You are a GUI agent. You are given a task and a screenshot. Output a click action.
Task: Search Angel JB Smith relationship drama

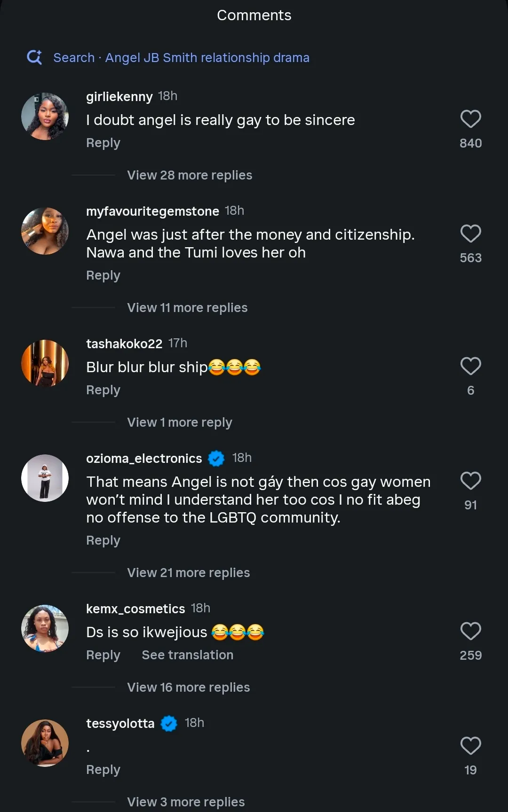(x=181, y=58)
